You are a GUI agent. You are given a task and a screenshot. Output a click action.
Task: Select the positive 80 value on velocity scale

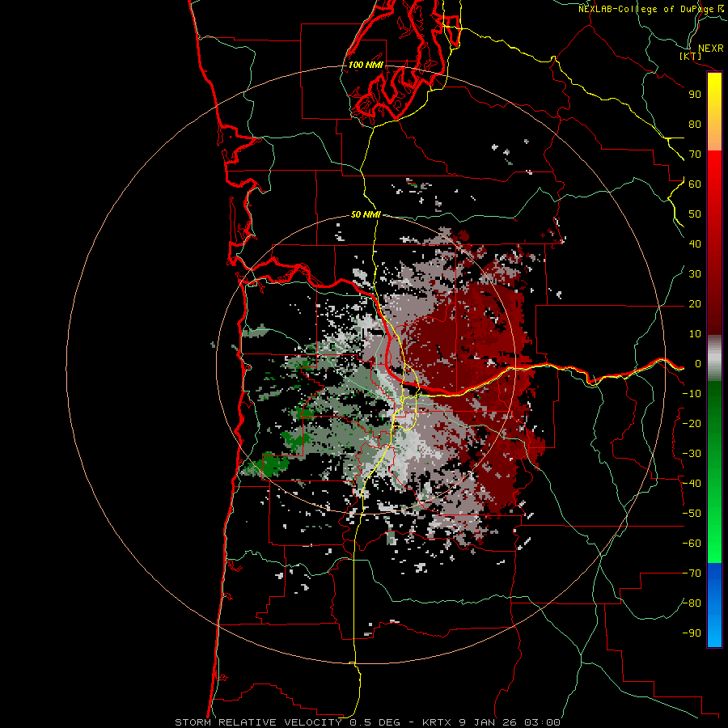(695, 125)
